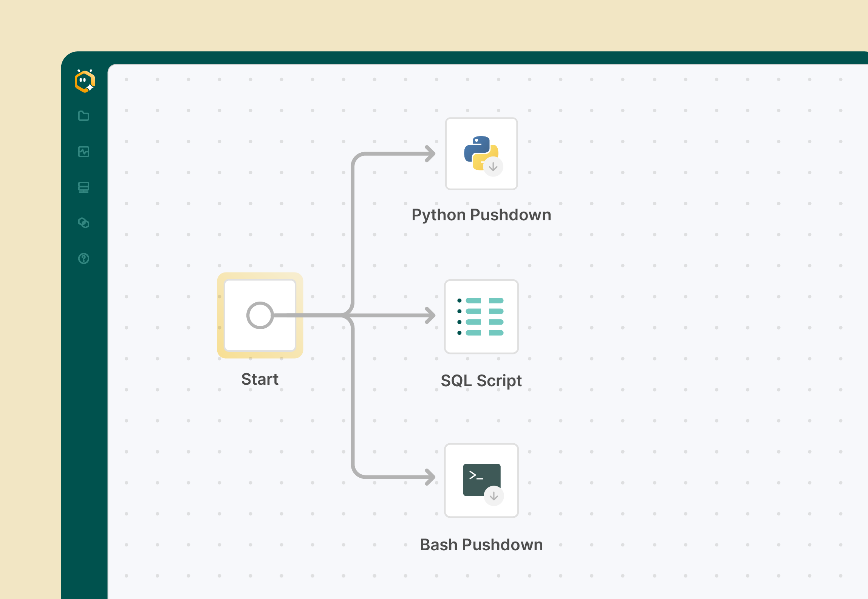Click the Start label under the node
This screenshot has height=599, width=868.
[x=260, y=379]
